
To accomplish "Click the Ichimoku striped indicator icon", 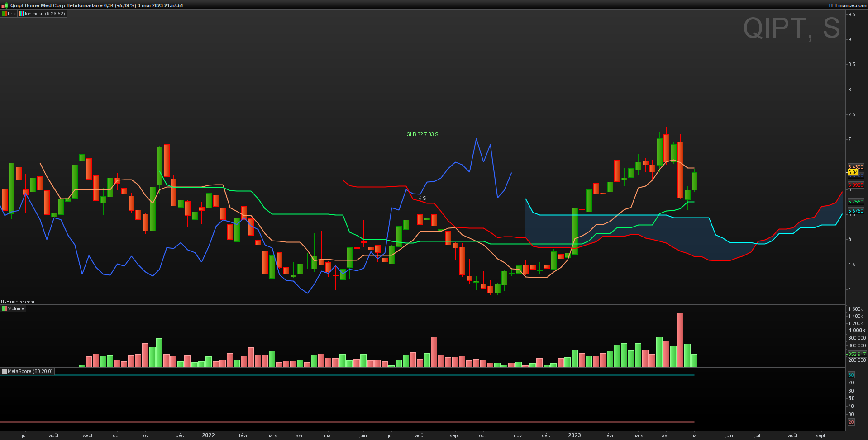I will click(x=22, y=14).
